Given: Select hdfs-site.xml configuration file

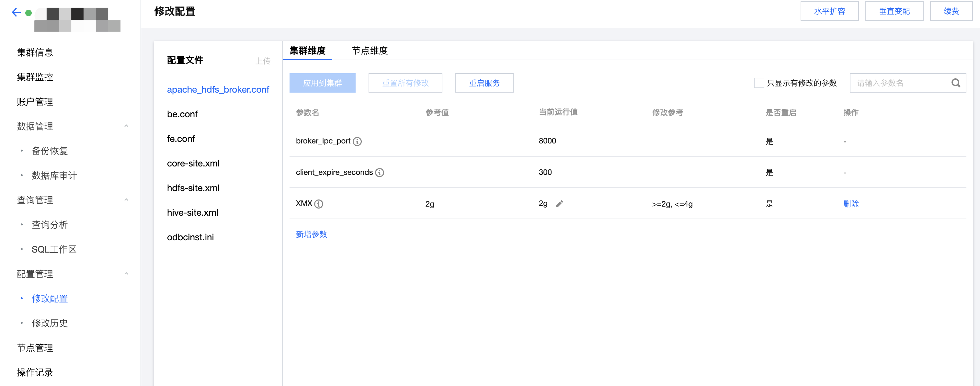Looking at the screenshot, I should 193,188.
